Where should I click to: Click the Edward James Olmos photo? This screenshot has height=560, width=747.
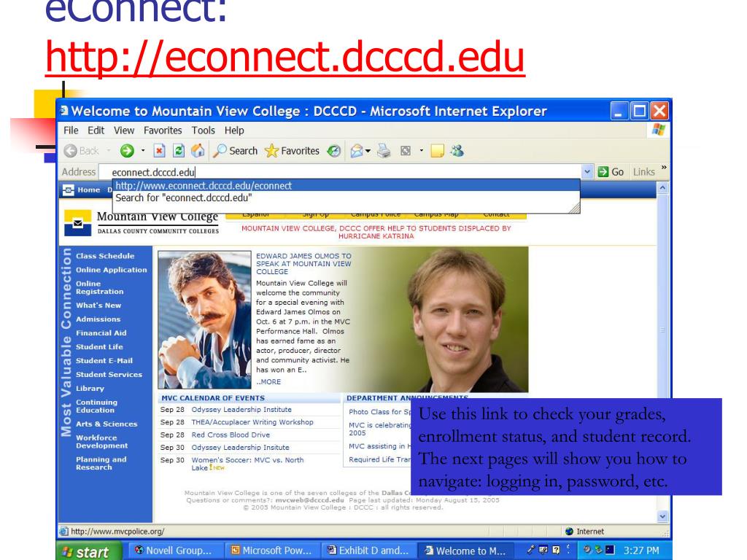[x=204, y=320]
